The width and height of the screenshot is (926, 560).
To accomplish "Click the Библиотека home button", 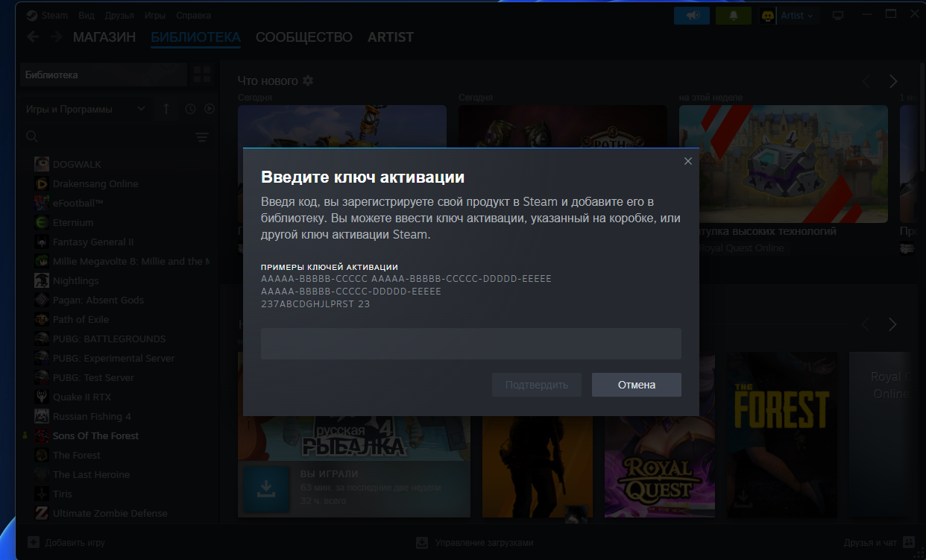I will click(x=103, y=75).
